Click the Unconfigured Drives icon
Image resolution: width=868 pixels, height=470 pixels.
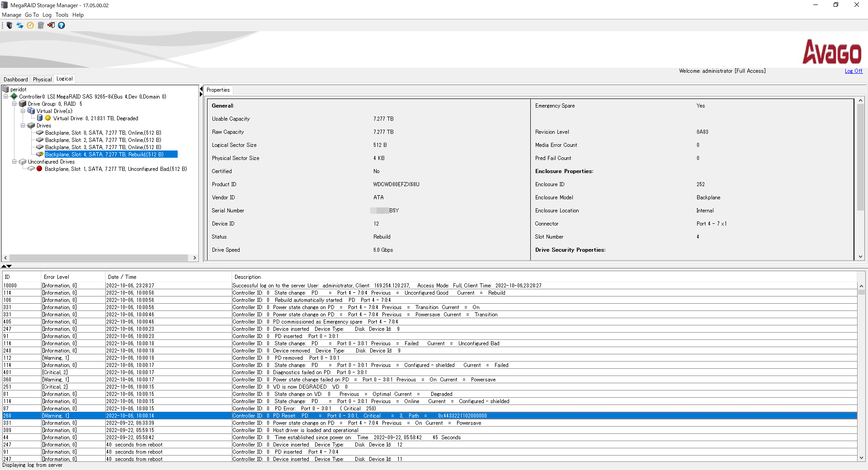[23, 162]
